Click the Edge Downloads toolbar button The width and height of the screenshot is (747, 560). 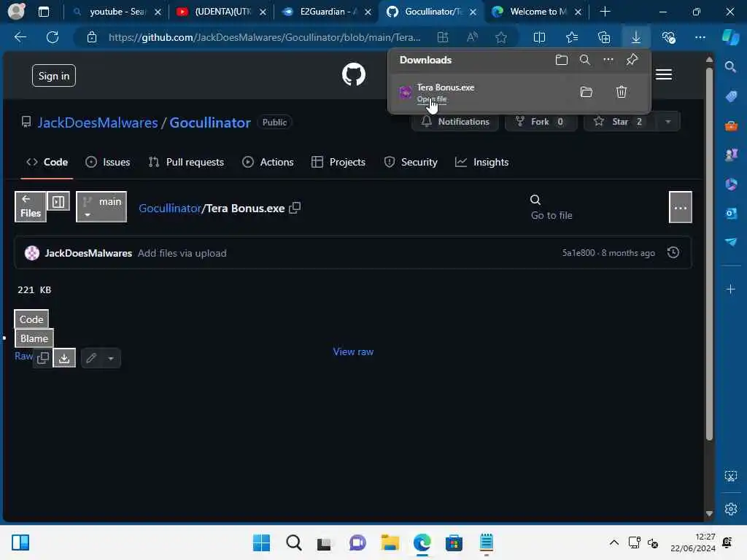pos(636,37)
